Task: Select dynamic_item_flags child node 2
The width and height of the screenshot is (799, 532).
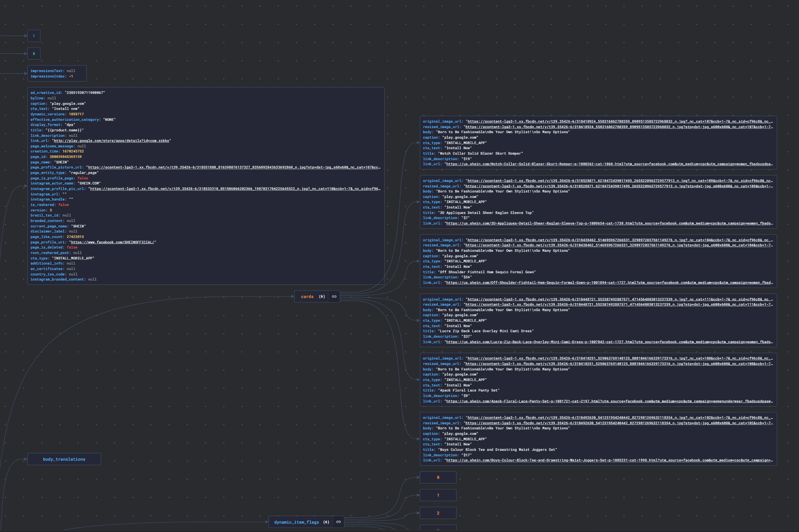Action: point(438,513)
